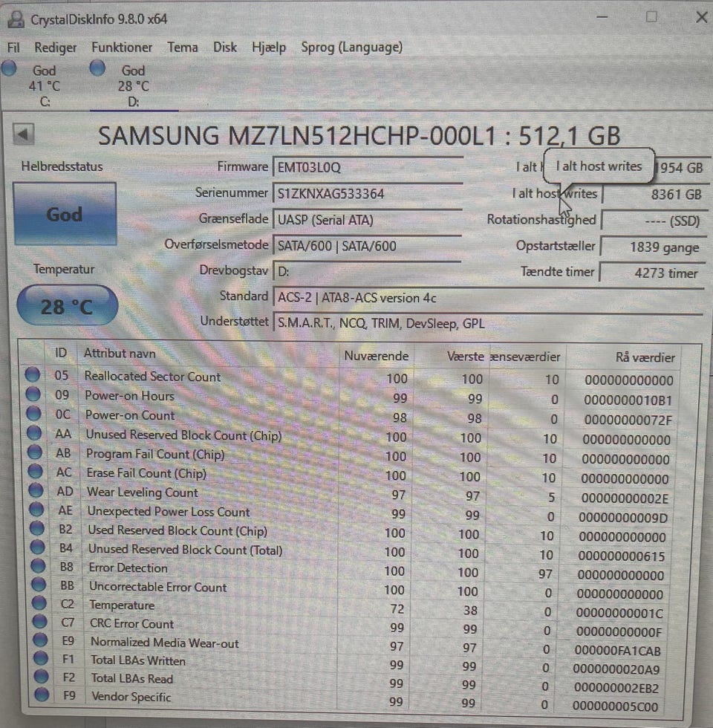Click the Overførselsmetode field SATA/600
713x728 pixels.
[368, 246]
